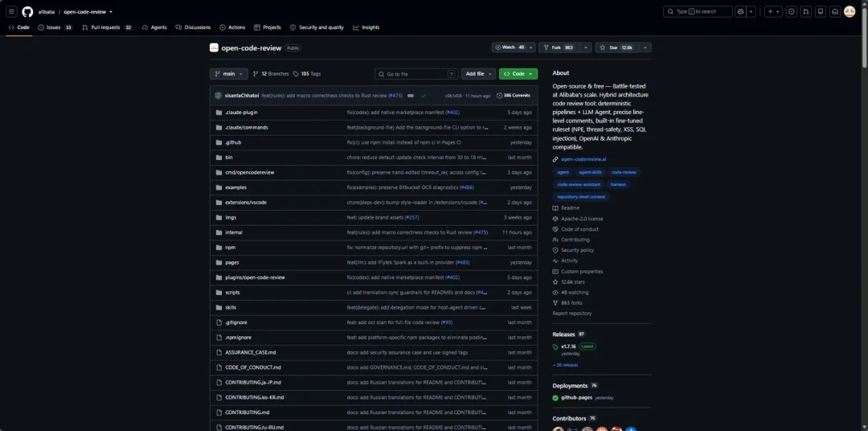
Task: Visit the open-codereview.ai website link
Action: (583, 159)
